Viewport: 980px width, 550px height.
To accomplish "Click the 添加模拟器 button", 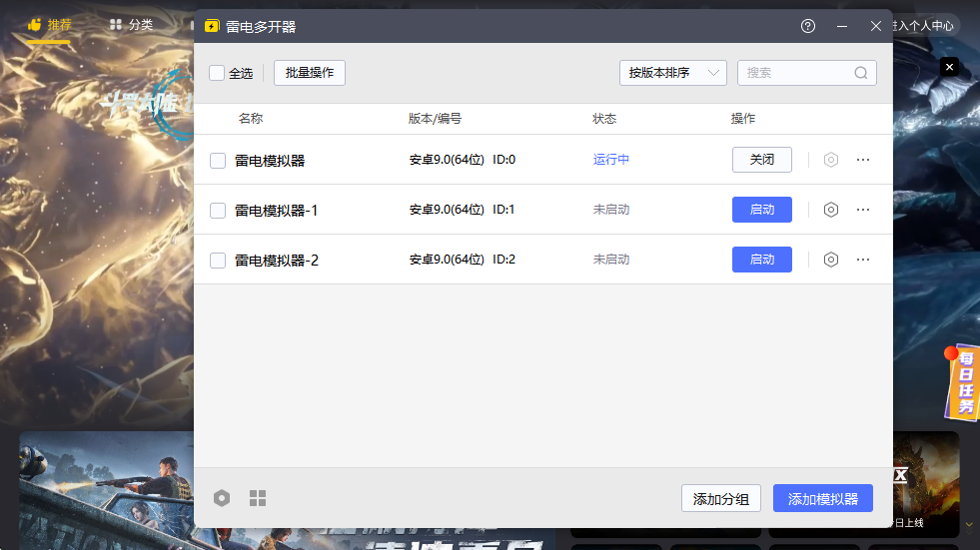I will point(822,499).
